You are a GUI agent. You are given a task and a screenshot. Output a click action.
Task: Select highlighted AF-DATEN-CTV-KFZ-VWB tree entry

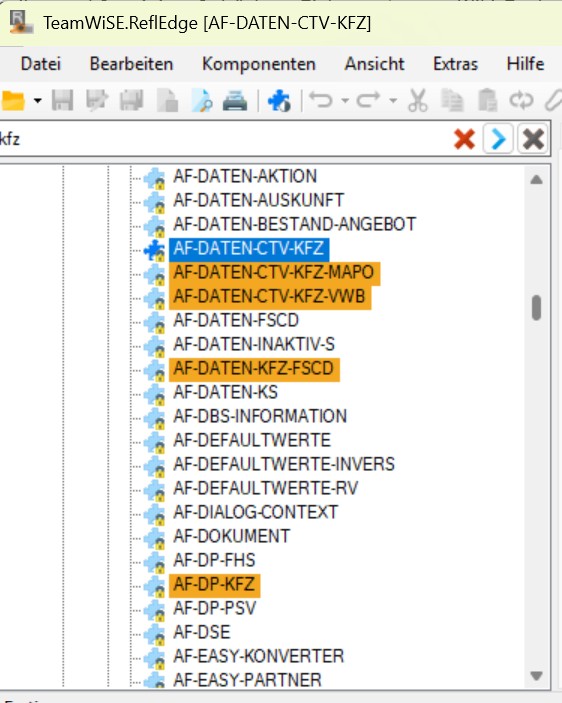(x=270, y=297)
